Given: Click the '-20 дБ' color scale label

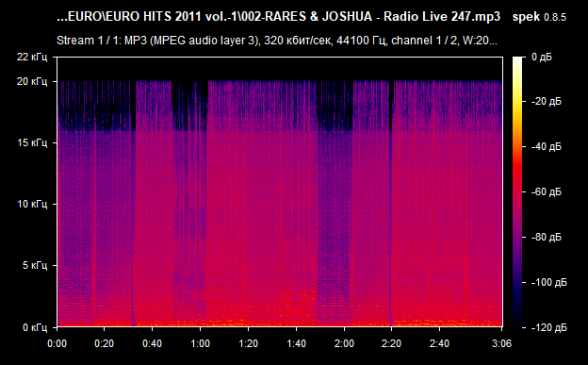Looking at the screenshot, I should tap(547, 102).
